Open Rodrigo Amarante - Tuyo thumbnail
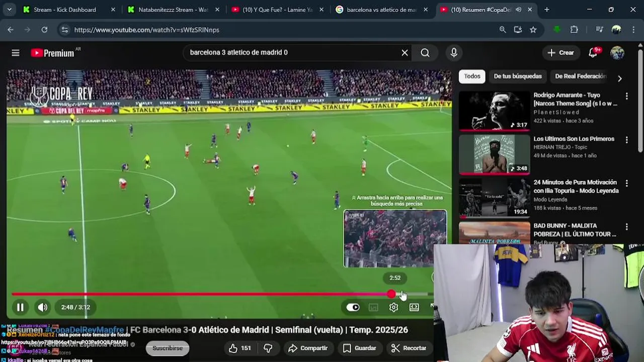This screenshot has width=644, height=362. [494, 111]
